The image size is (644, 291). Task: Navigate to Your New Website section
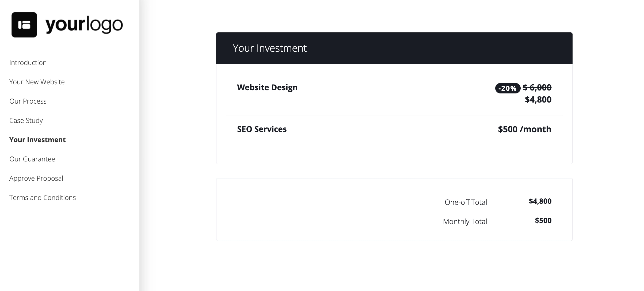pos(37,82)
